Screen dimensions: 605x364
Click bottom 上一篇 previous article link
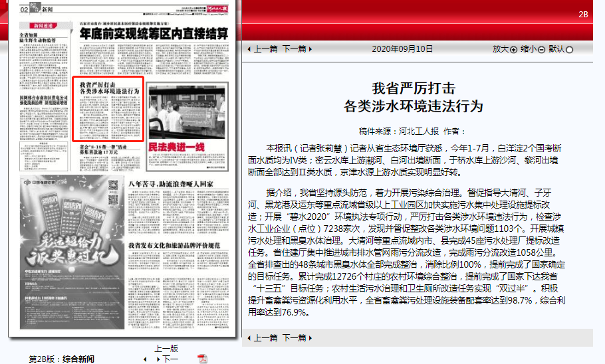pyautogui.click(x=266, y=338)
